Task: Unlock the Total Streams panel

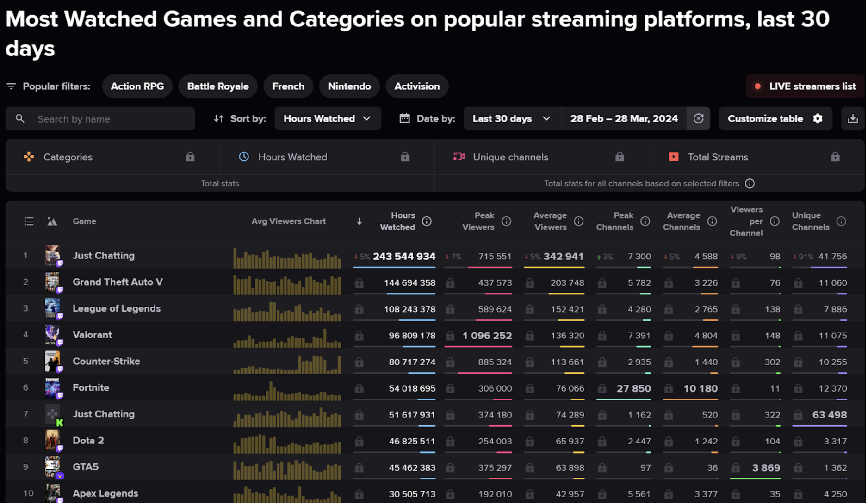Action: 835,157
